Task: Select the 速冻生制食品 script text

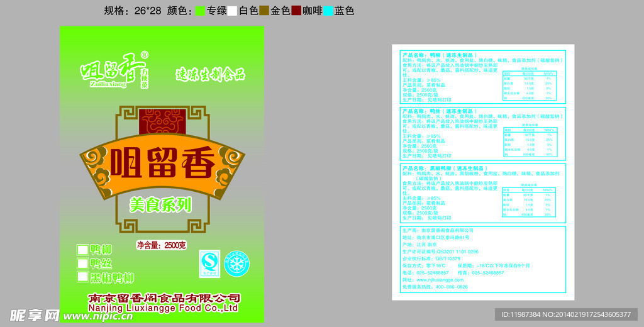Action: pyautogui.click(x=211, y=74)
